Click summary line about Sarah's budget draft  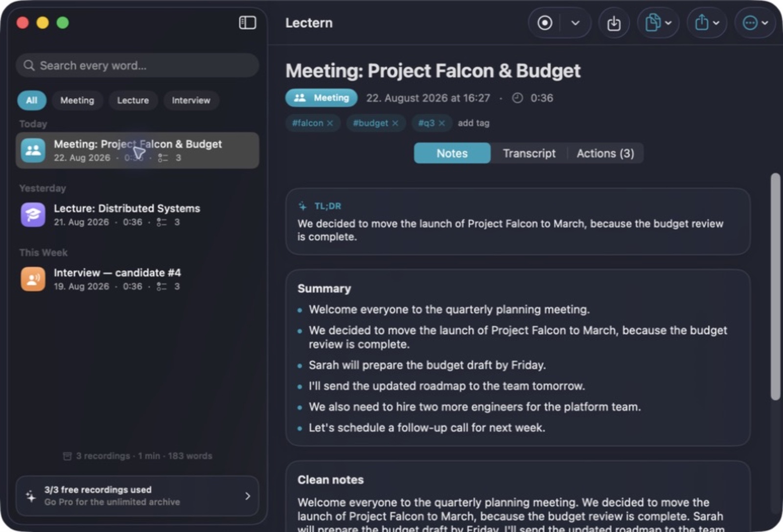(x=427, y=365)
